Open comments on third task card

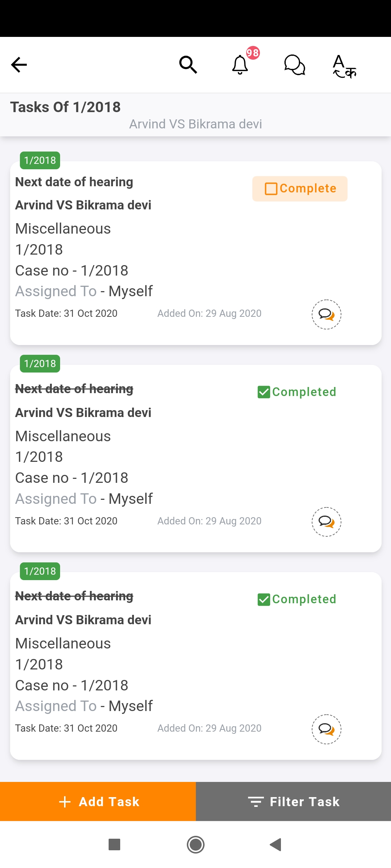coord(326,729)
